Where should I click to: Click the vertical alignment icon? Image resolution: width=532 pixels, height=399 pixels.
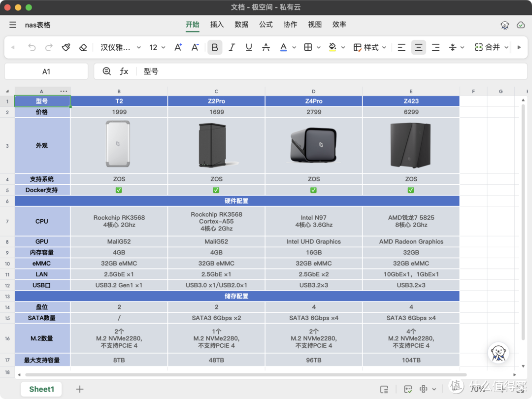453,47
